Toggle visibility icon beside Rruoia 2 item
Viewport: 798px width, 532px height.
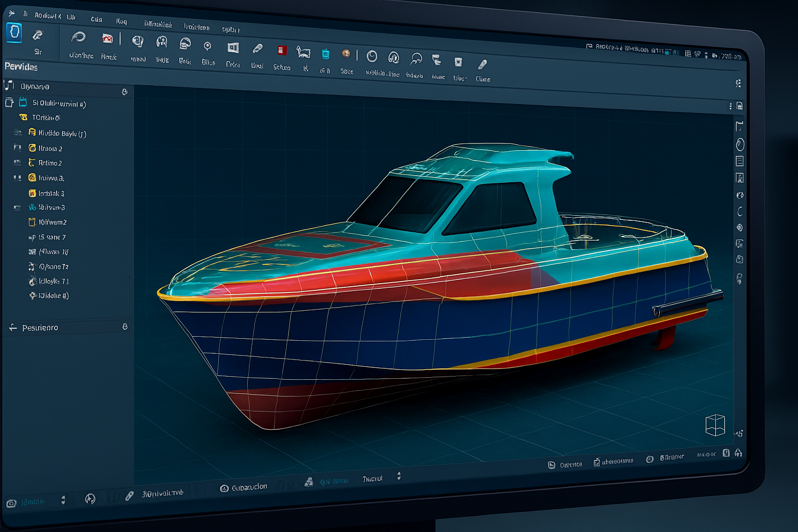[18, 148]
